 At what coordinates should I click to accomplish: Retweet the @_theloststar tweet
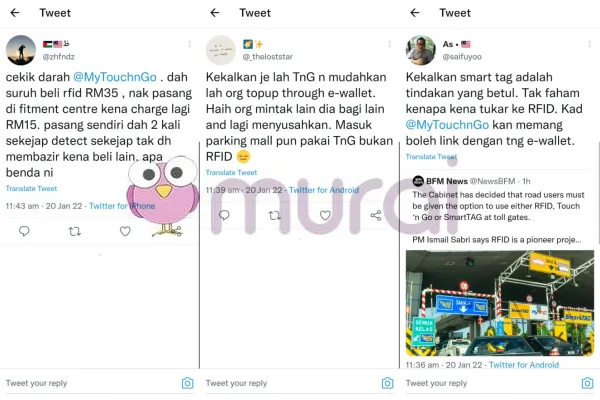point(275,216)
